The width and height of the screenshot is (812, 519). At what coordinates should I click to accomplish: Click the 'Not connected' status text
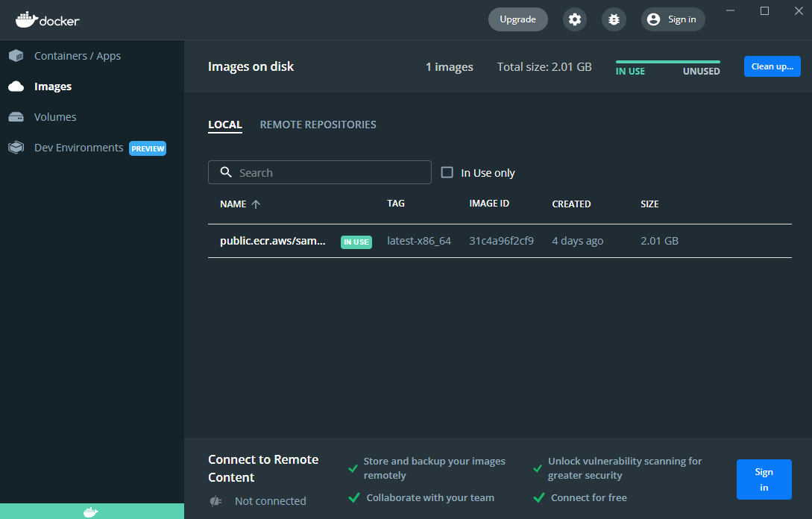(271, 501)
